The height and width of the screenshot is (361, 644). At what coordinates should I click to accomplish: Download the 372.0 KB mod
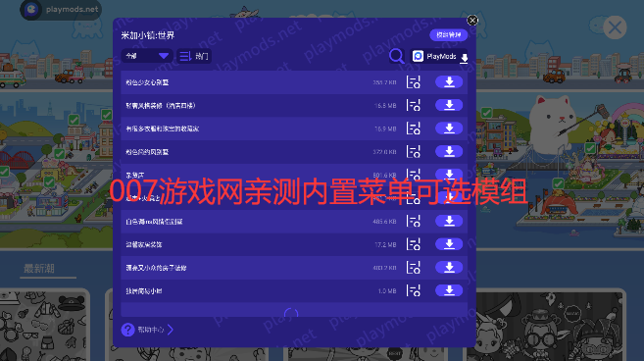pos(449,151)
